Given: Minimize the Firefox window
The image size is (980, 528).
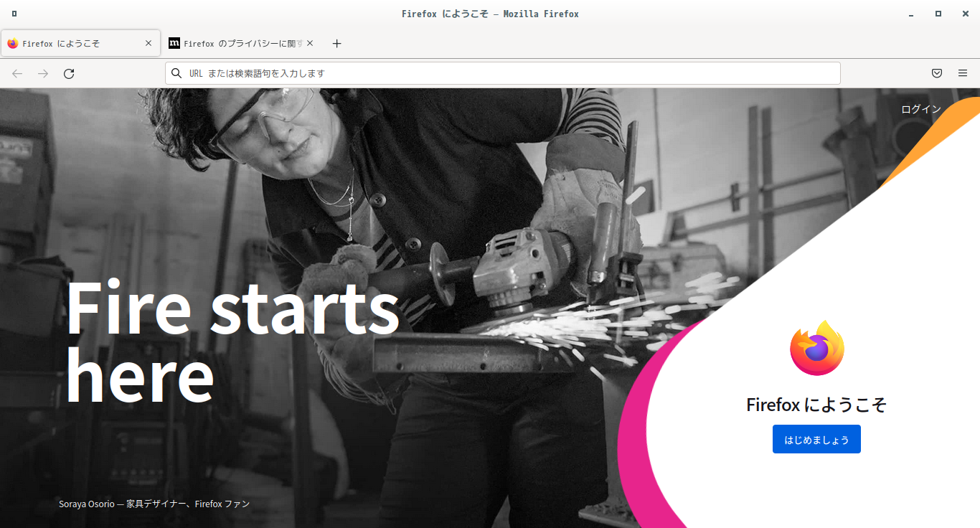Looking at the screenshot, I should click(911, 14).
